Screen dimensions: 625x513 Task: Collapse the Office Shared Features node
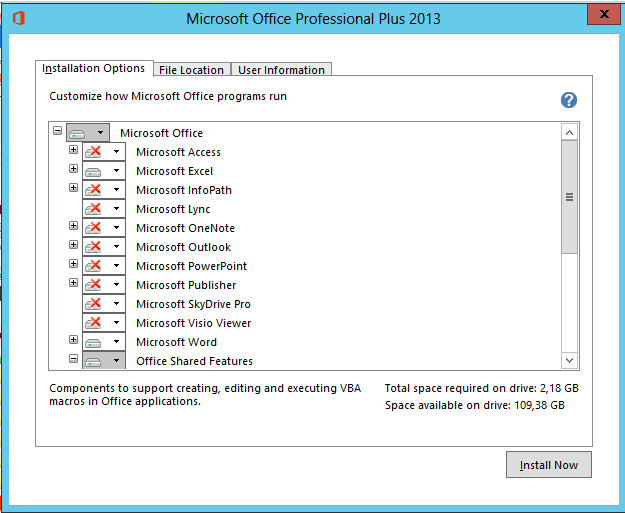coord(73,358)
